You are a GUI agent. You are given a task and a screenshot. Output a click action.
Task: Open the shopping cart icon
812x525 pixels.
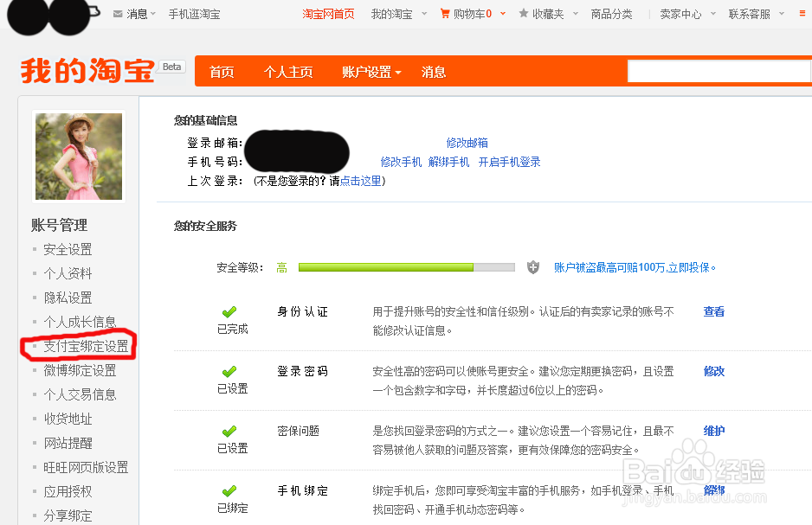pyautogui.click(x=446, y=13)
